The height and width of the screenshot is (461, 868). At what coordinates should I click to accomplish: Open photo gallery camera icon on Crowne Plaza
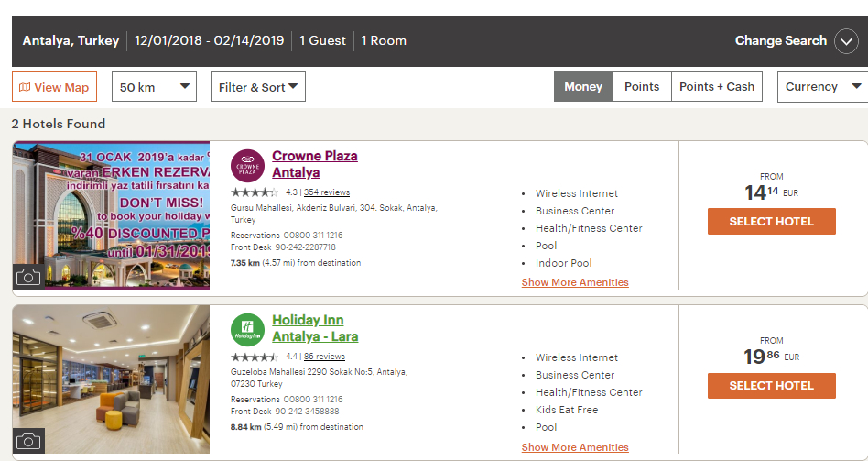point(28,277)
